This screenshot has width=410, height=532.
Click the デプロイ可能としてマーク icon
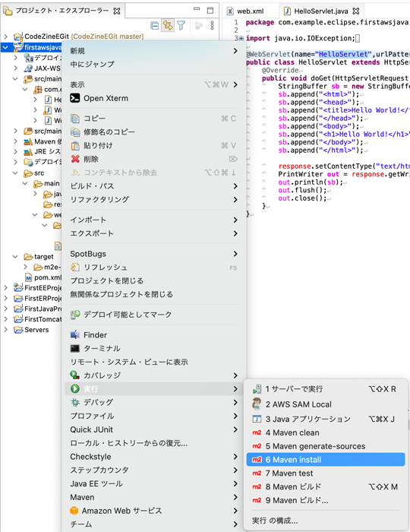(75, 315)
